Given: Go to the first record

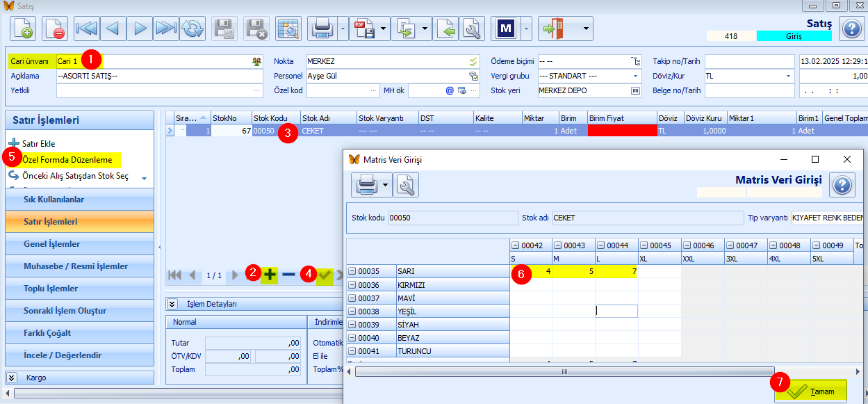Looking at the screenshot, I should click(87, 29).
